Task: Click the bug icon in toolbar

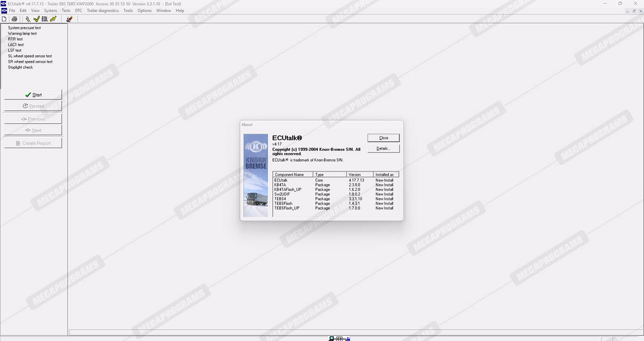Action: coord(69,19)
